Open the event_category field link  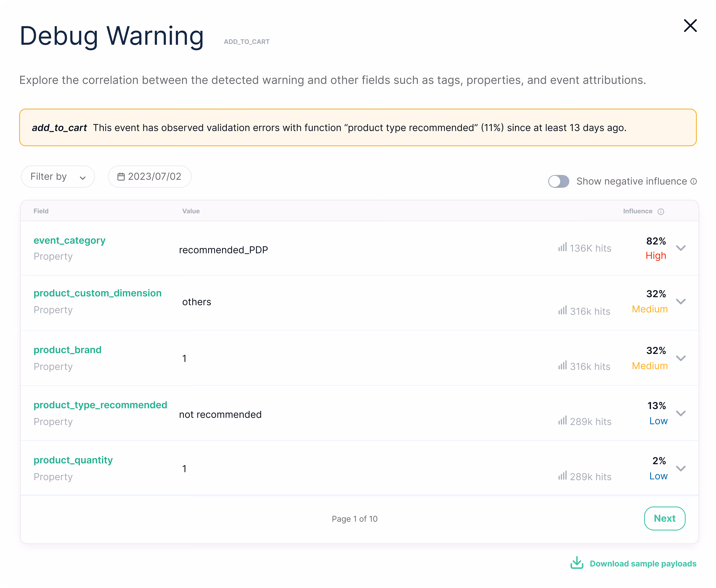coord(69,240)
